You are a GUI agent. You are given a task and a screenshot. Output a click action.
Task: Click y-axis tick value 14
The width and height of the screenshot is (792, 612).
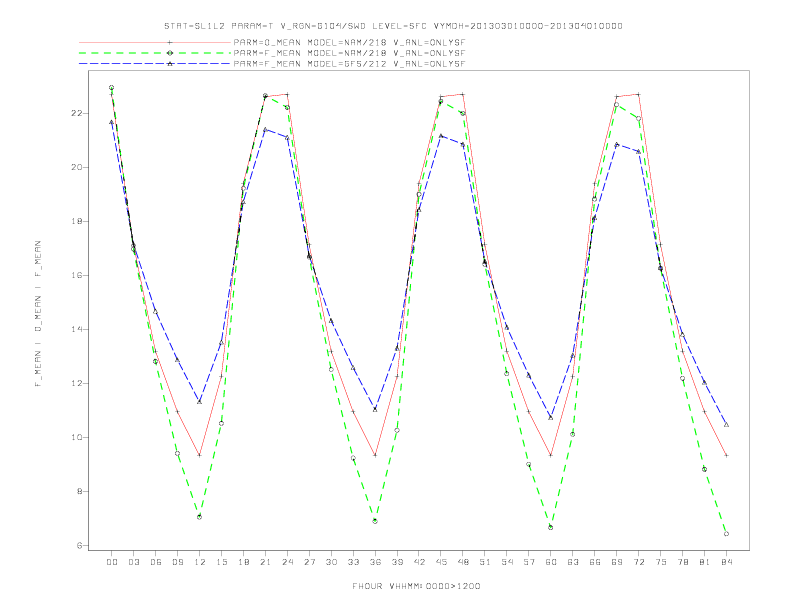76,329
